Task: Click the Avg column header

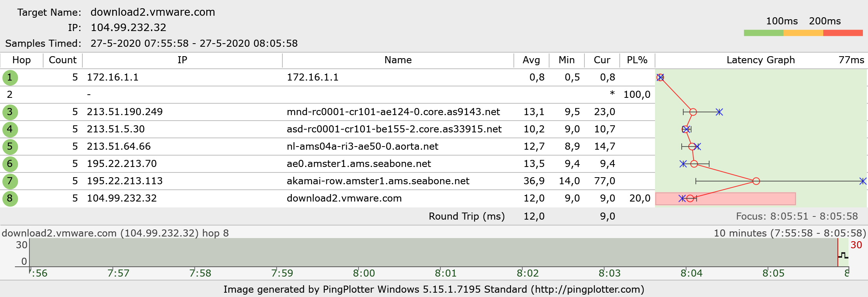Action: pos(531,60)
